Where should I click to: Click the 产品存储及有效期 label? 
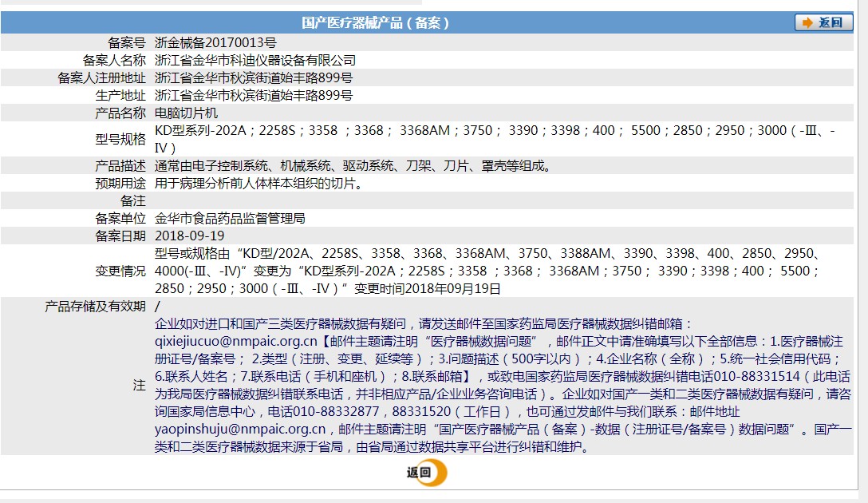click(95, 307)
